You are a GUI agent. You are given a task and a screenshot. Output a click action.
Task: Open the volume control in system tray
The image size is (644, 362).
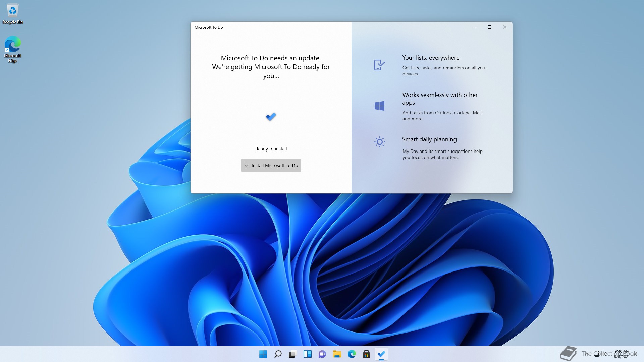tap(604, 354)
